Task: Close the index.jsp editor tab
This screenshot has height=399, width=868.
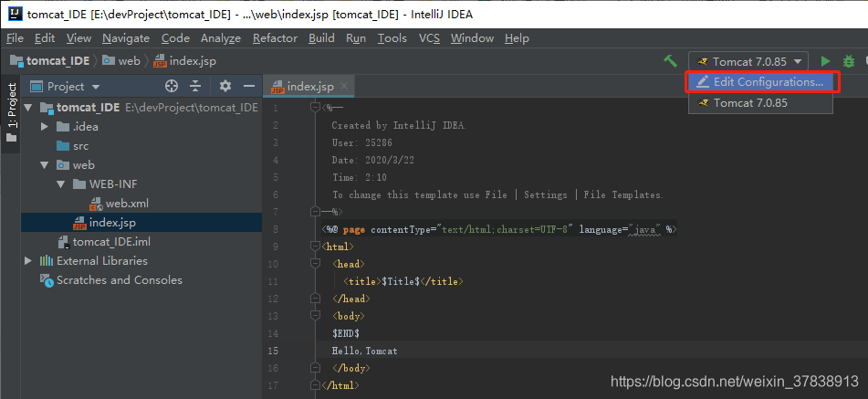Action: [344, 87]
